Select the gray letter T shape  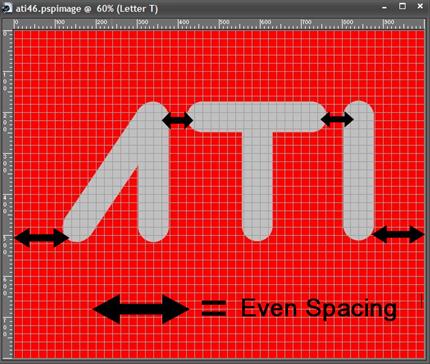(257, 171)
